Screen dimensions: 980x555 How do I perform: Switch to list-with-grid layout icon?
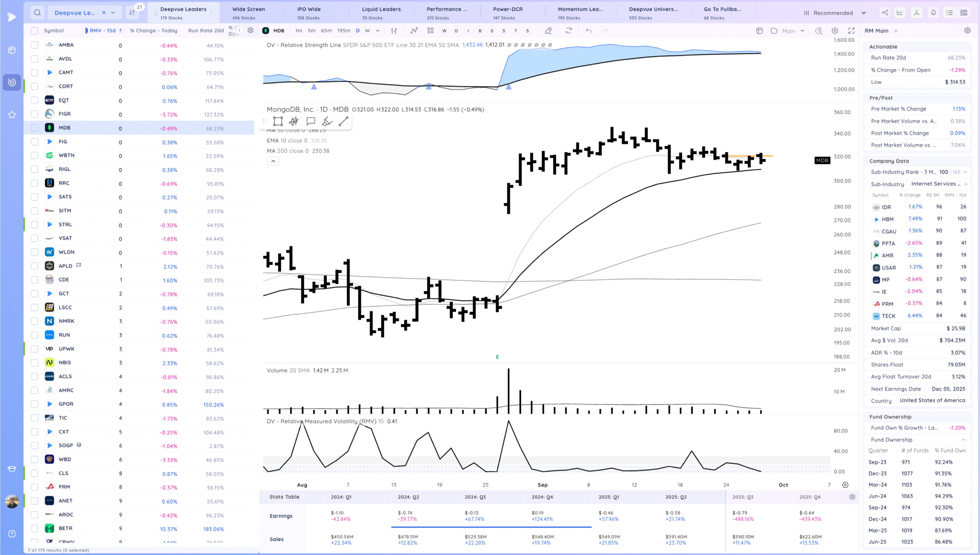pyautogui.click(x=964, y=13)
